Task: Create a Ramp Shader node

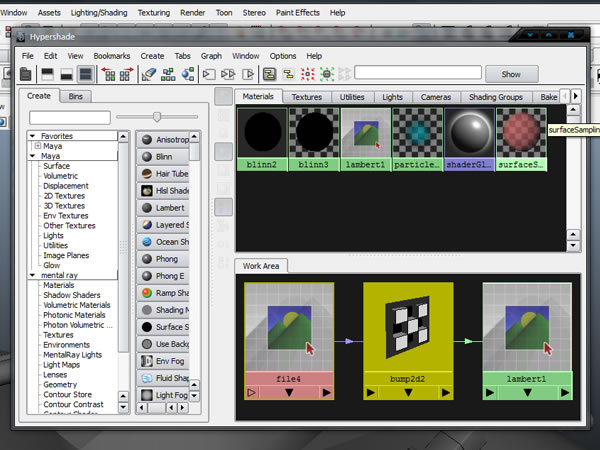Action: [163, 293]
